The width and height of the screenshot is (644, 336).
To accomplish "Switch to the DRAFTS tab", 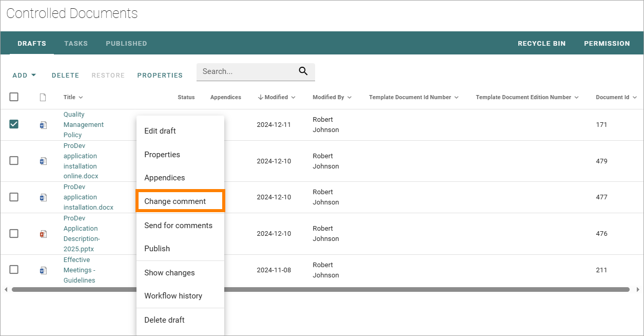I will point(32,44).
